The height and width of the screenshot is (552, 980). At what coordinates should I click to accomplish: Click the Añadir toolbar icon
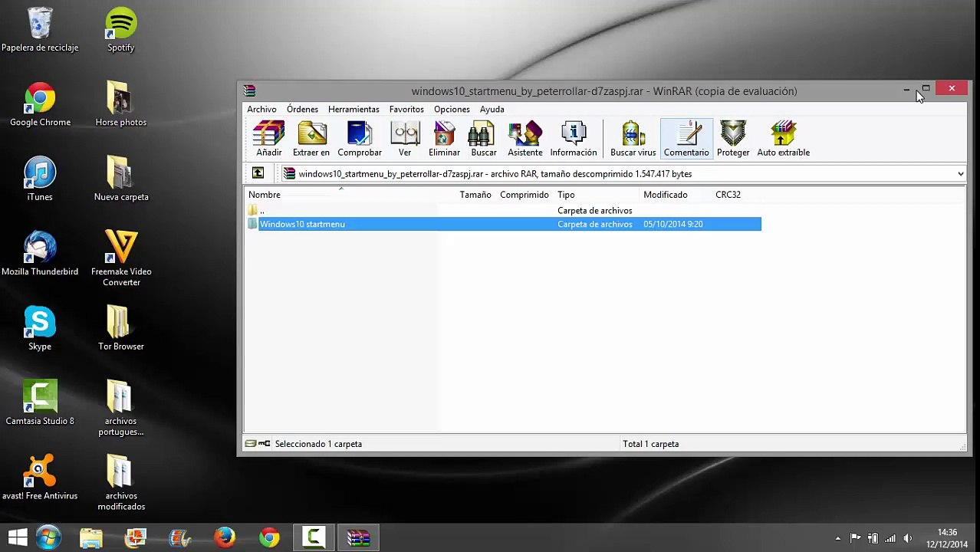click(x=269, y=139)
